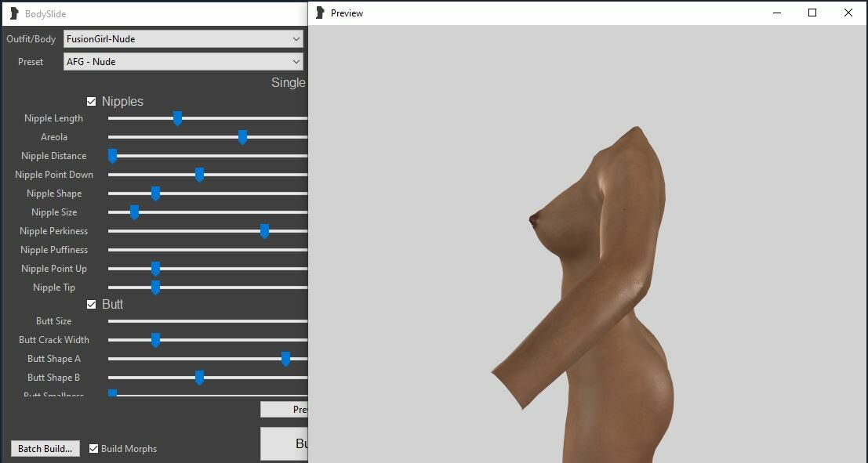The height and width of the screenshot is (463, 868).
Task: Click the Nipple Point Down label
Action: pyautogui.click(x=53, y=175)
